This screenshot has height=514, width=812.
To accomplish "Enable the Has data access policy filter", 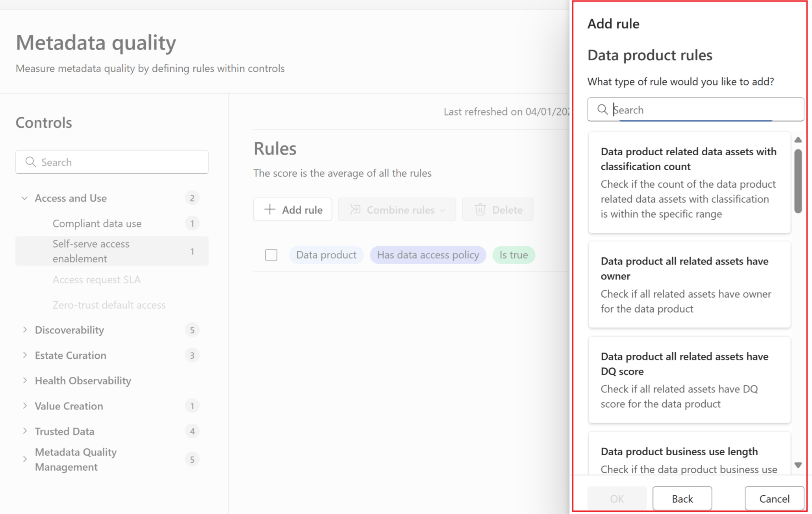I will pos(428,255).
